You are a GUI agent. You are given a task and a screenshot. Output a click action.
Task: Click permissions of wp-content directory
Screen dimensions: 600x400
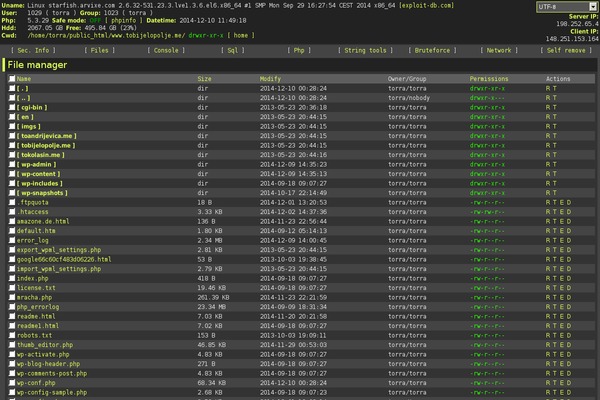487,174
